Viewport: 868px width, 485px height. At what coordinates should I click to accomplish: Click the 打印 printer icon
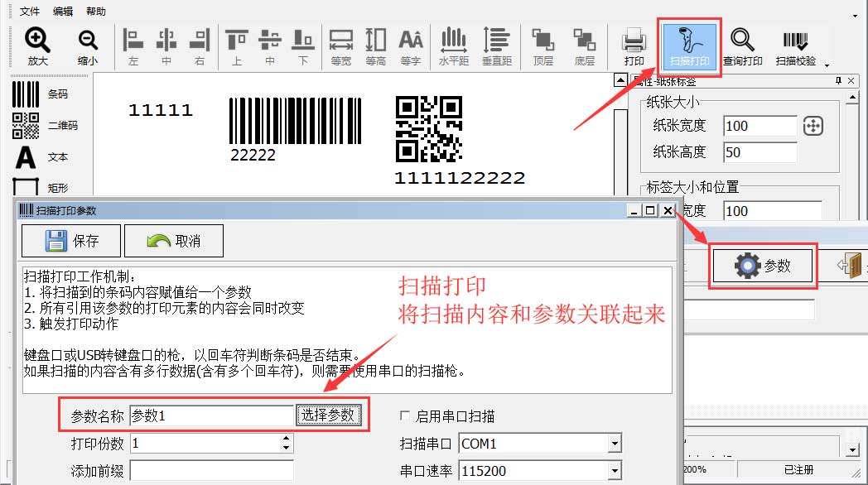click(x=634, y=46)
